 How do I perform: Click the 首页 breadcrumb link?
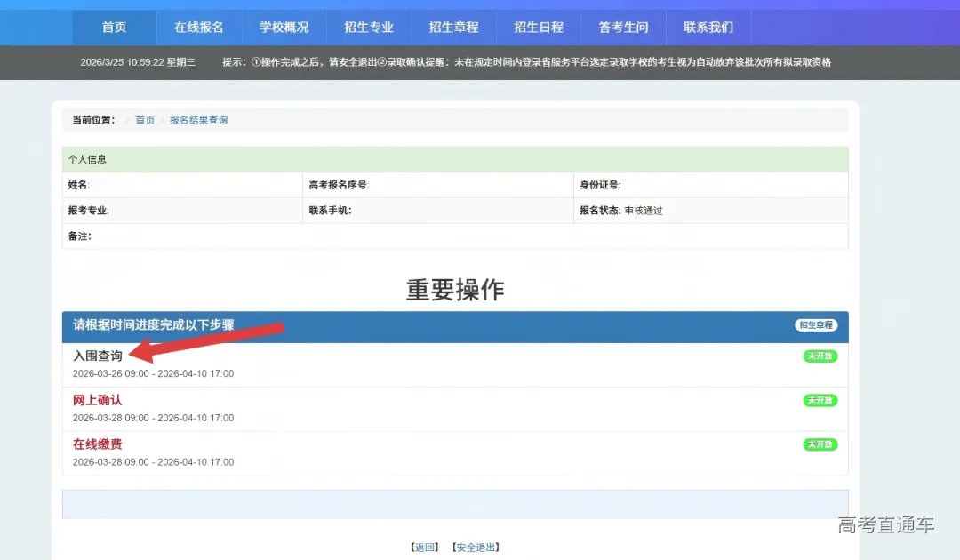(x=144, y=119)
